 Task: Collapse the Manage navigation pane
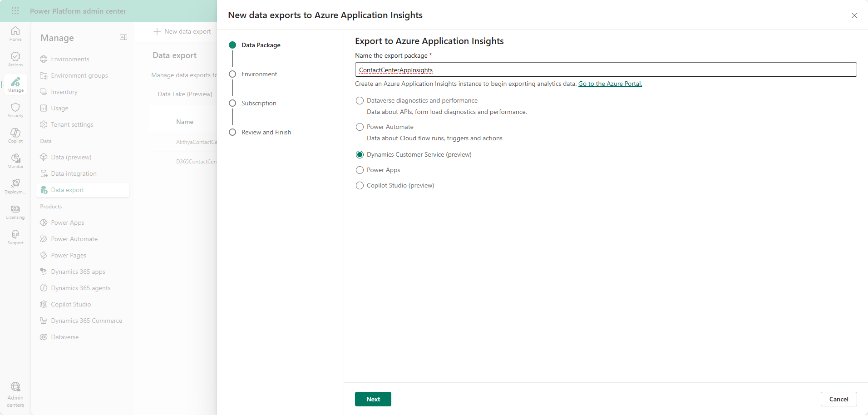tap(123, 37)
